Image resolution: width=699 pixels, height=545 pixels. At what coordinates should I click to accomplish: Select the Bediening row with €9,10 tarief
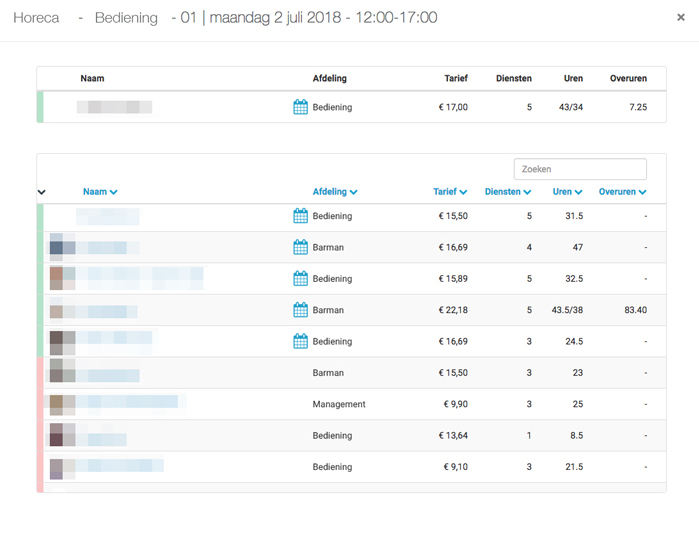[332, 467]
